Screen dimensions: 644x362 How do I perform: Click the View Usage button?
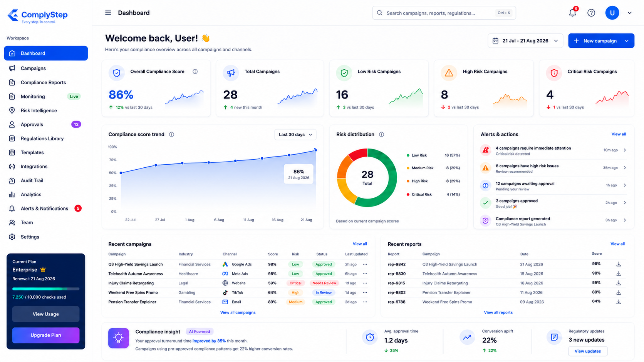(46, 314)
